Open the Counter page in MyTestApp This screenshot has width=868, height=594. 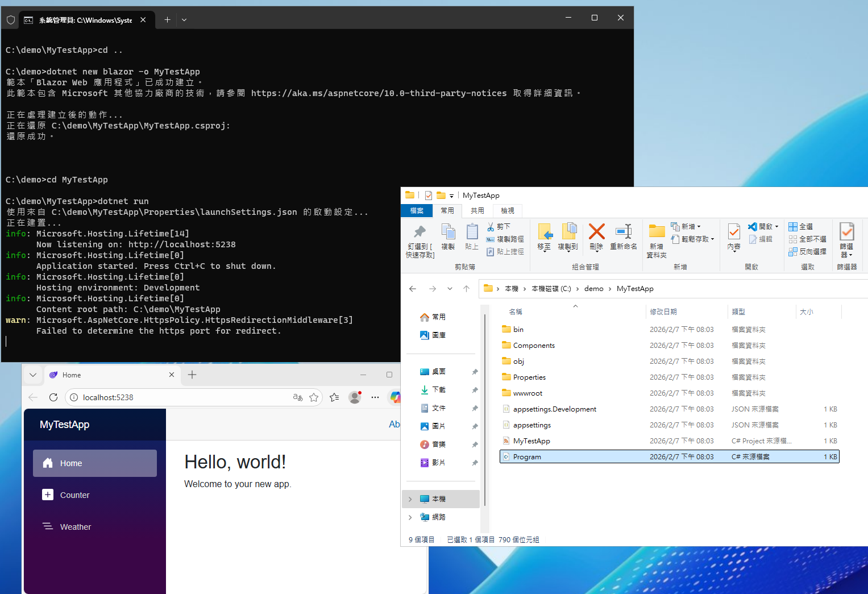tap(74, 495)
